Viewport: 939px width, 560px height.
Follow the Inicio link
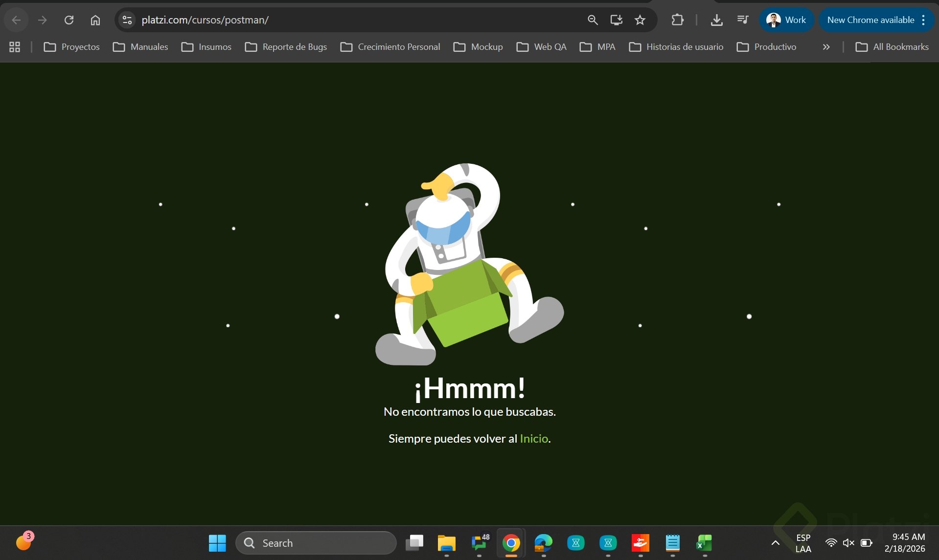pos(534,439)
